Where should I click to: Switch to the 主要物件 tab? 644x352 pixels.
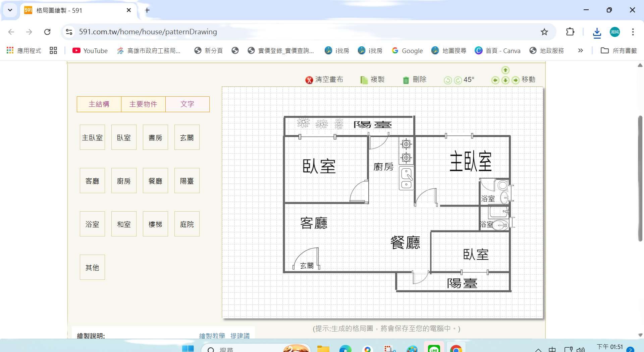[x=143, y=104]
